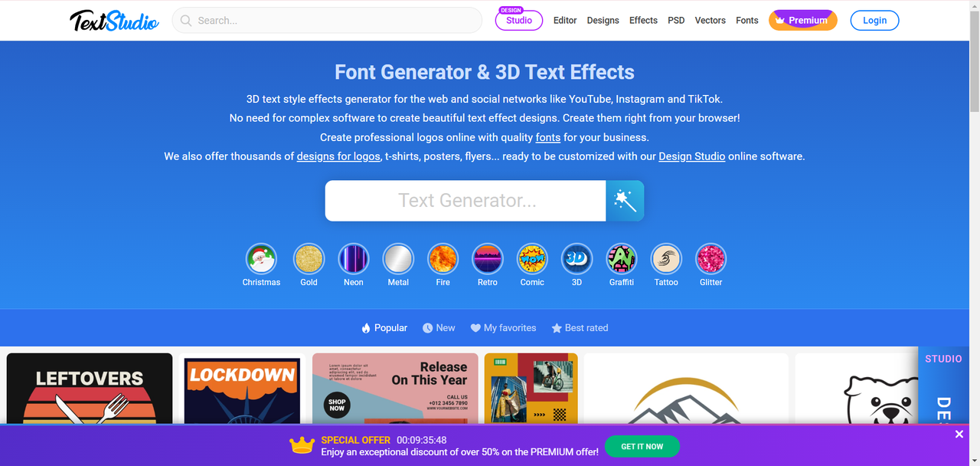Image resolution: width=980 pixels, height=466 pixels.
Task: Open the Fonts menu item
Action: pos(746,21)
